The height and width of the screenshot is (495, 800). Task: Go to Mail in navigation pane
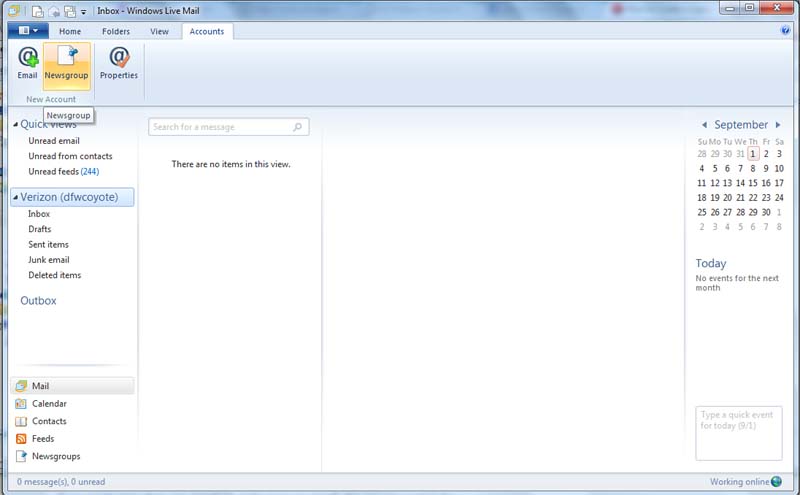point(72,386)
